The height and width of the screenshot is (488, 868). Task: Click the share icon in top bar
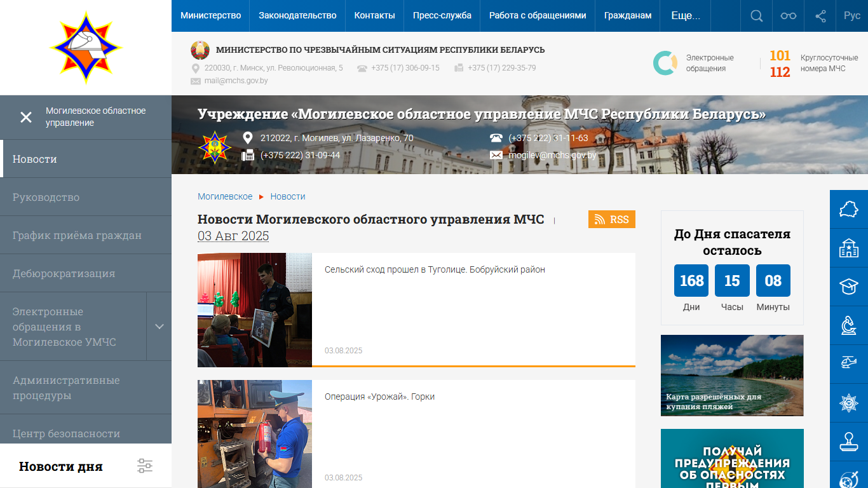[820, 16]
